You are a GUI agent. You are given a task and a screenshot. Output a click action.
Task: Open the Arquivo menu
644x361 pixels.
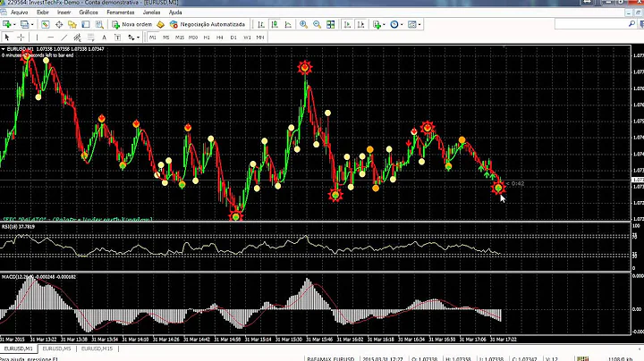[19, 13]
